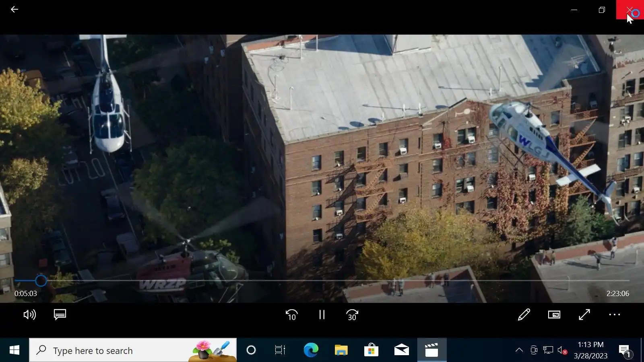
Task: Go back with the top-left arrow
Action: click(14, 9)
